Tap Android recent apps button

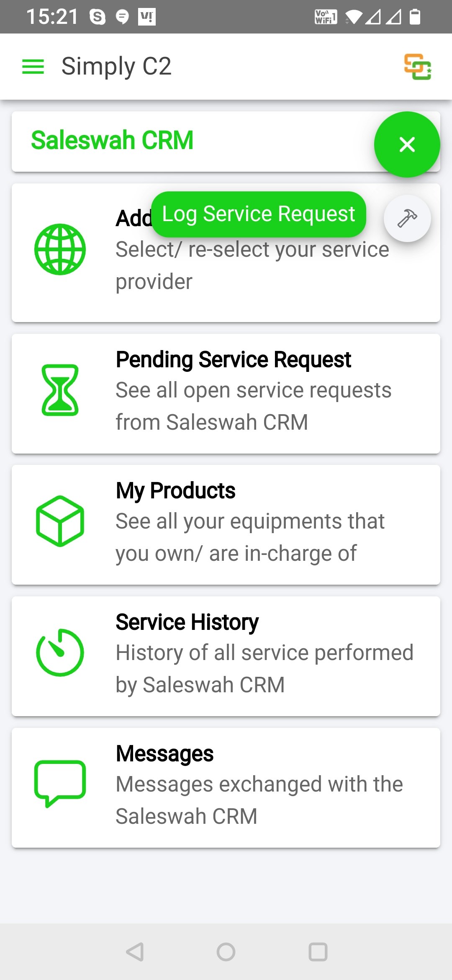[x=318, y=952]
